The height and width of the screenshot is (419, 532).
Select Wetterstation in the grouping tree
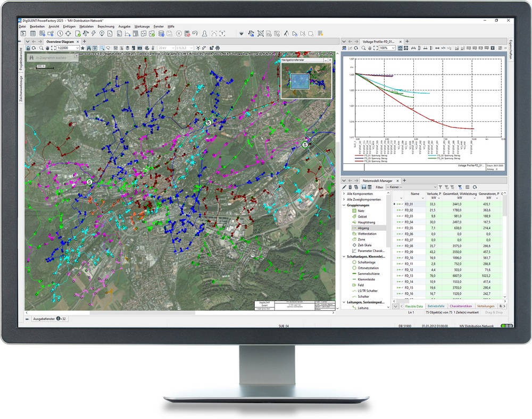click(368, 234)
